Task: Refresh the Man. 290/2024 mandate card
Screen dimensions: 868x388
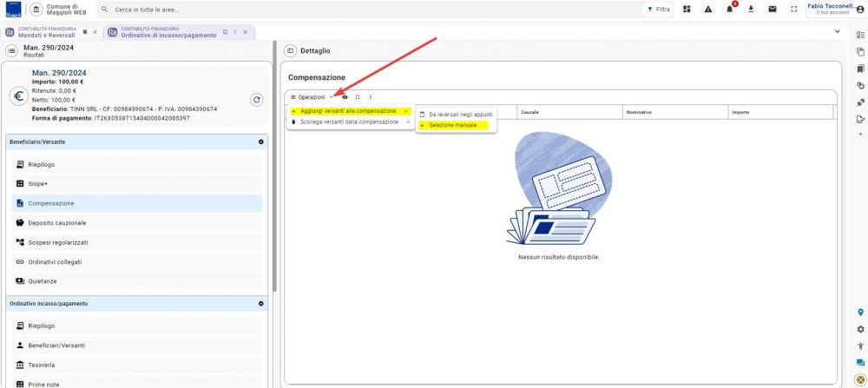Action: [x=256, y=100]
